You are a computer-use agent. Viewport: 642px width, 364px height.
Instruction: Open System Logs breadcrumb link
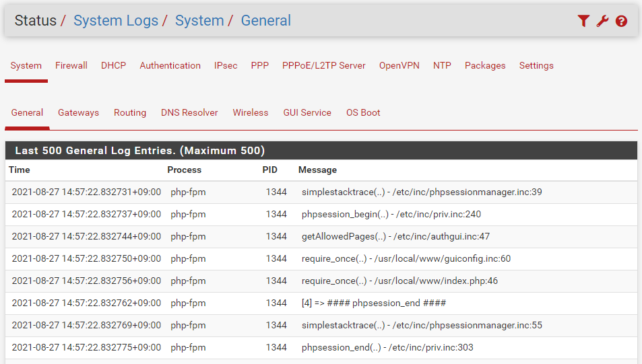pyautogui.click(x=116, y=20)
